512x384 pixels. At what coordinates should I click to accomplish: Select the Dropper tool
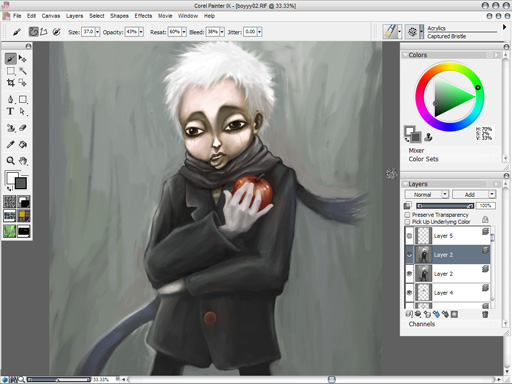coord(10,144)
